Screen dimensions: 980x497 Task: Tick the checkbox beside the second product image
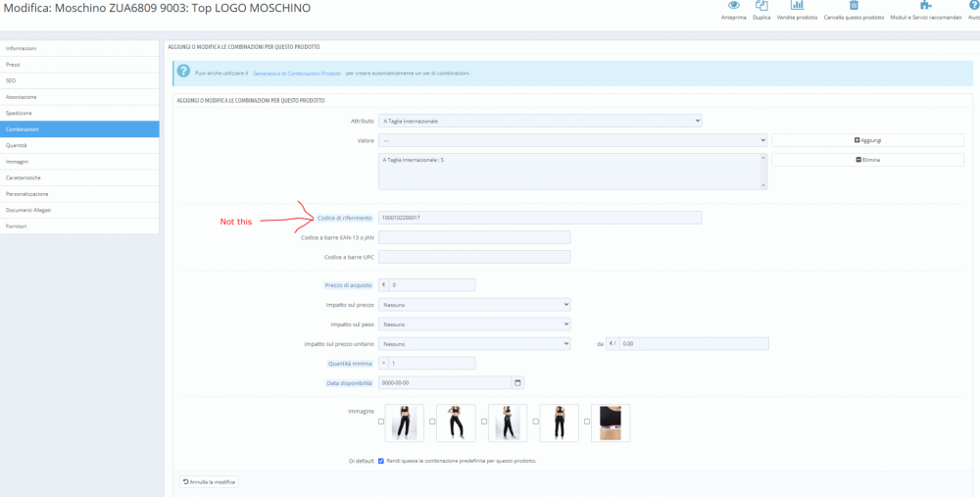click(432, 422)
